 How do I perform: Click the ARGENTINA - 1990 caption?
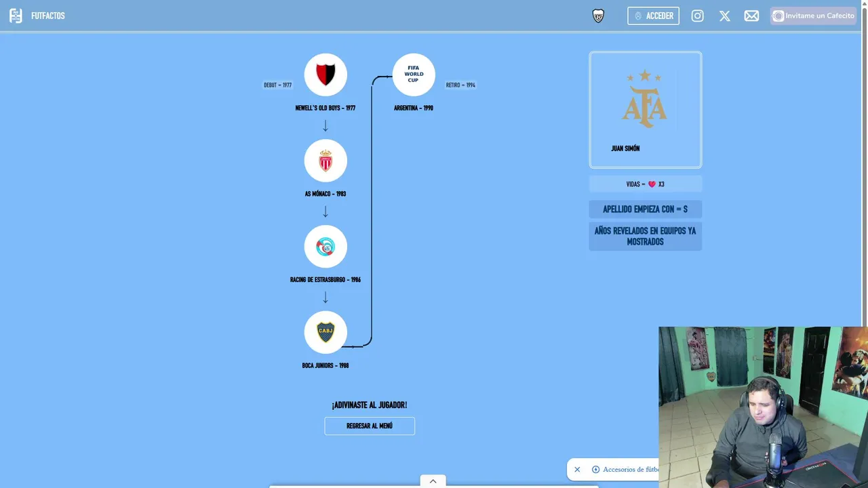click(414, 108)
